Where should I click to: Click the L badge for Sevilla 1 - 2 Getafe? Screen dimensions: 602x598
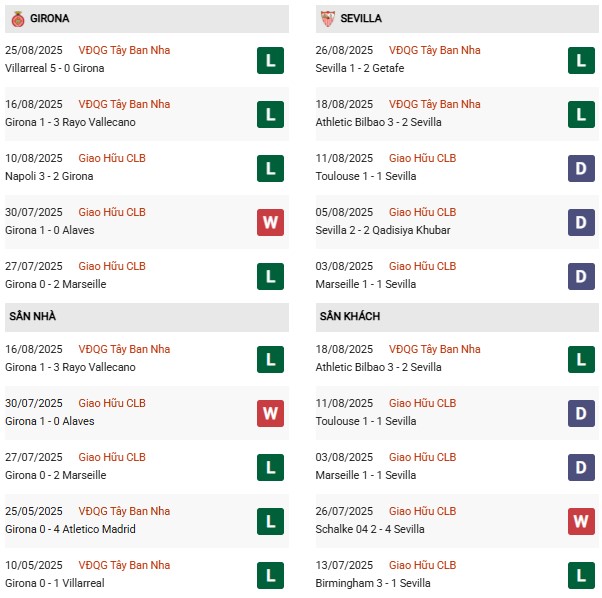pyautogui.click(x=580, y=60)
